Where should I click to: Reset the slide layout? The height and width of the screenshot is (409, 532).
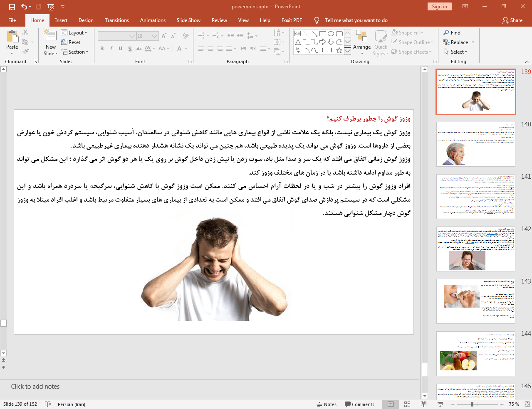(x=71, y=42)
